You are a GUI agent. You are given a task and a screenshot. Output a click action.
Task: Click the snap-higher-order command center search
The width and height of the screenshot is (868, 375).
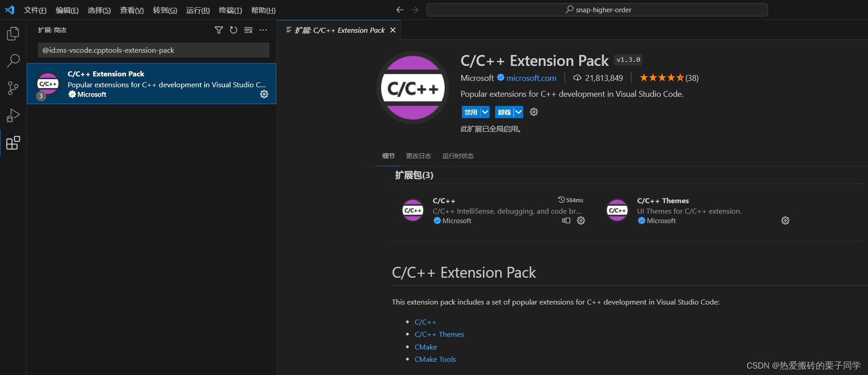pos(597,10)
